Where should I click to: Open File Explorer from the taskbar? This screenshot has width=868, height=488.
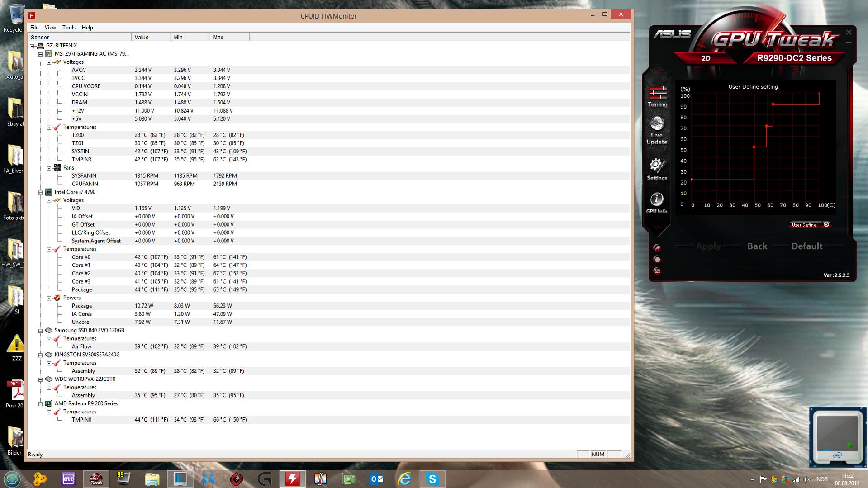coord(152,479)
